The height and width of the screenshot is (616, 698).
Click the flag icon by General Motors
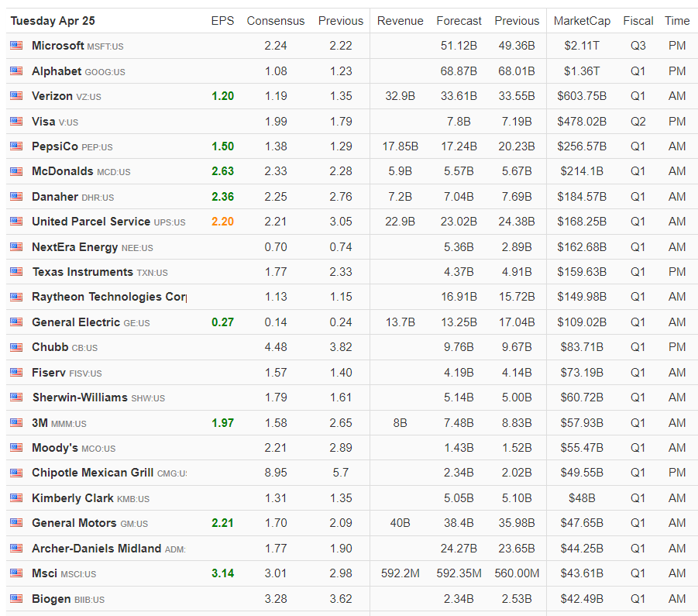pos(16,522)
